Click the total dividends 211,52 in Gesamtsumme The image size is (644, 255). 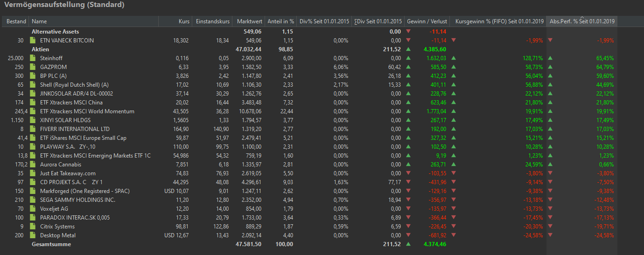click(392, 244)
